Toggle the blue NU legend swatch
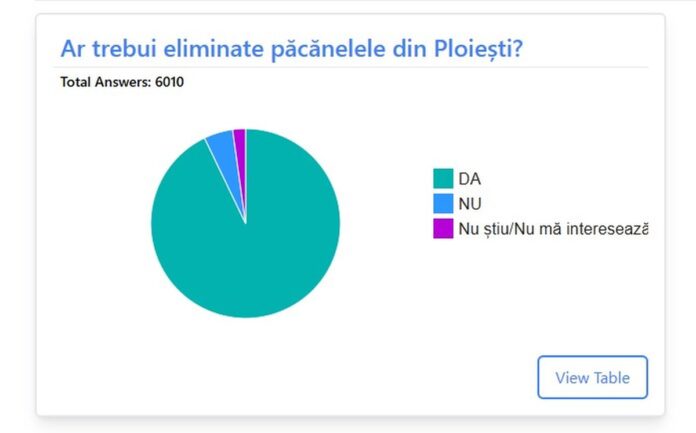The height and width of the screenshot is (433, 696). (443, 203)
